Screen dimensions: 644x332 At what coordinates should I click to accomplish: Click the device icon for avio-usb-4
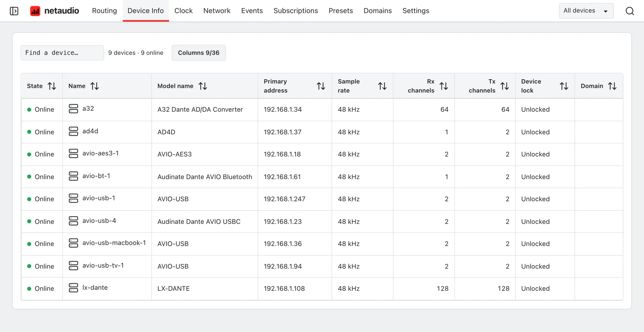tap(73, 221)
